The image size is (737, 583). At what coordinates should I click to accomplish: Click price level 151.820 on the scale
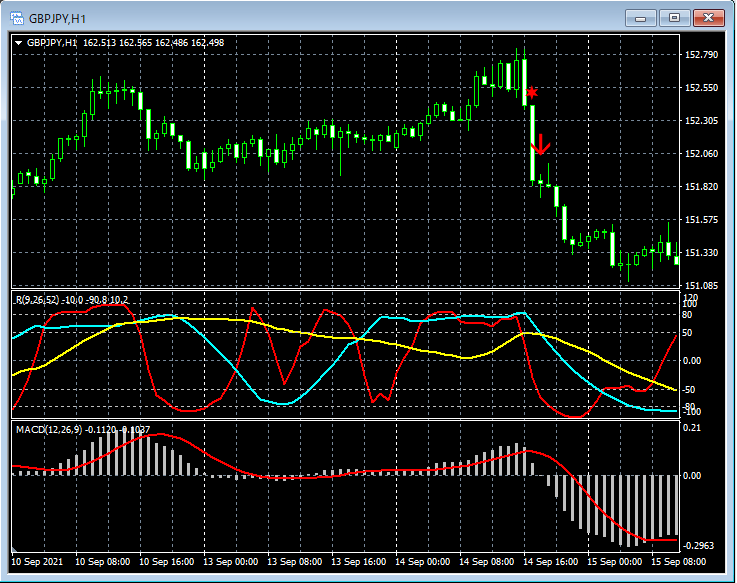702,187
